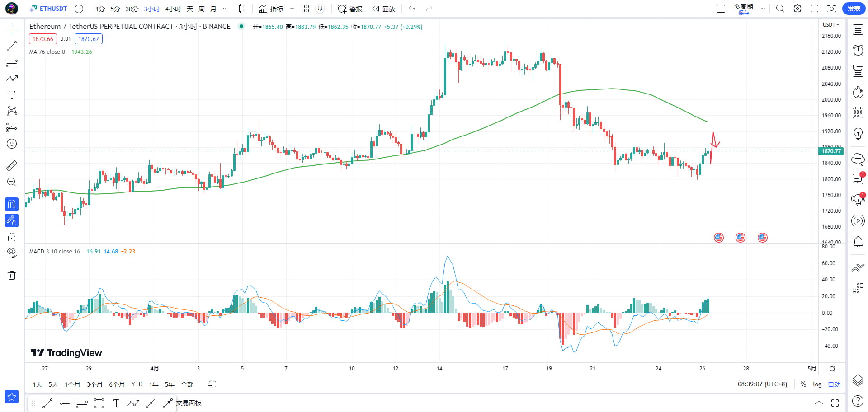Toggle magnet mode
The image size is (868, 412).
coord(12,204)
